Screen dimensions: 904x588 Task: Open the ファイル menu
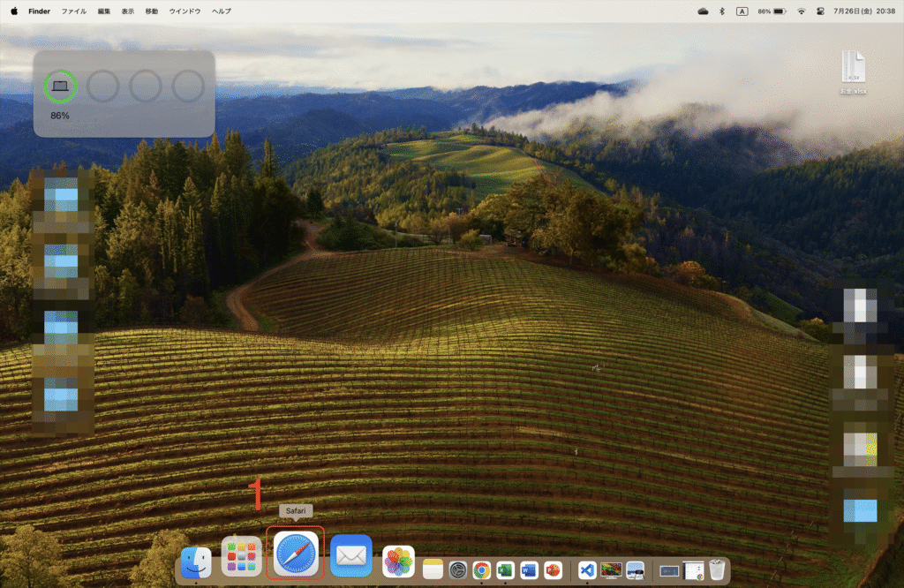[74, 11]
